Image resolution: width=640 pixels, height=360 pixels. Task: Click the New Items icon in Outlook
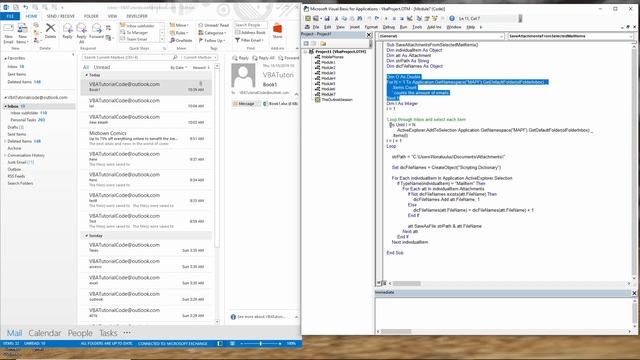[x=22, y=29]
